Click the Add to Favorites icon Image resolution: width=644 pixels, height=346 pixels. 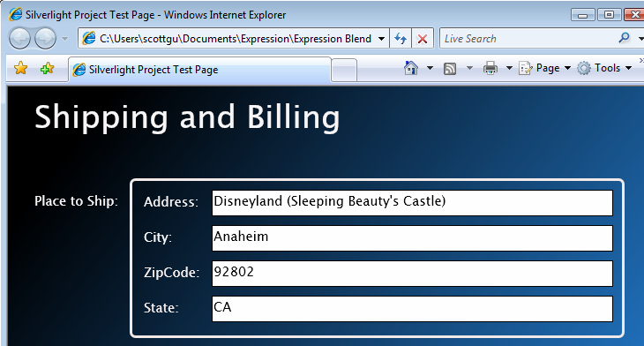tap(48, 68)
